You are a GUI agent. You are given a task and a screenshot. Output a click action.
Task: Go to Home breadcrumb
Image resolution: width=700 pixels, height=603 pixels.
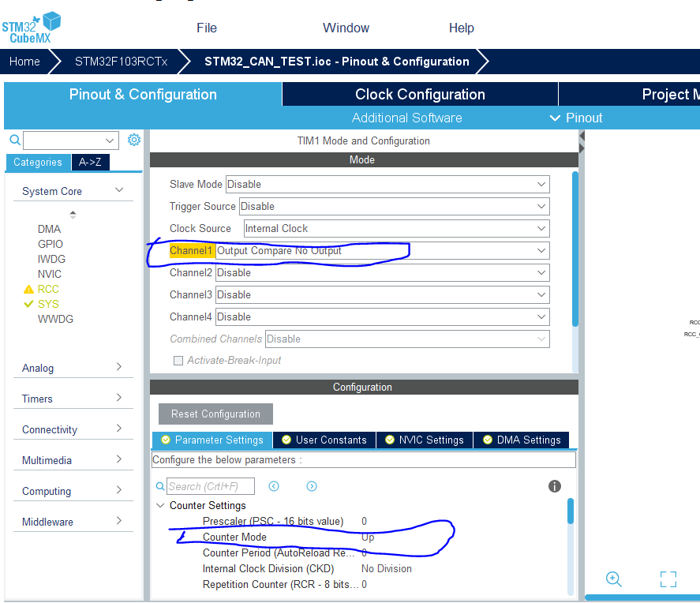click(x=24, y=62)
